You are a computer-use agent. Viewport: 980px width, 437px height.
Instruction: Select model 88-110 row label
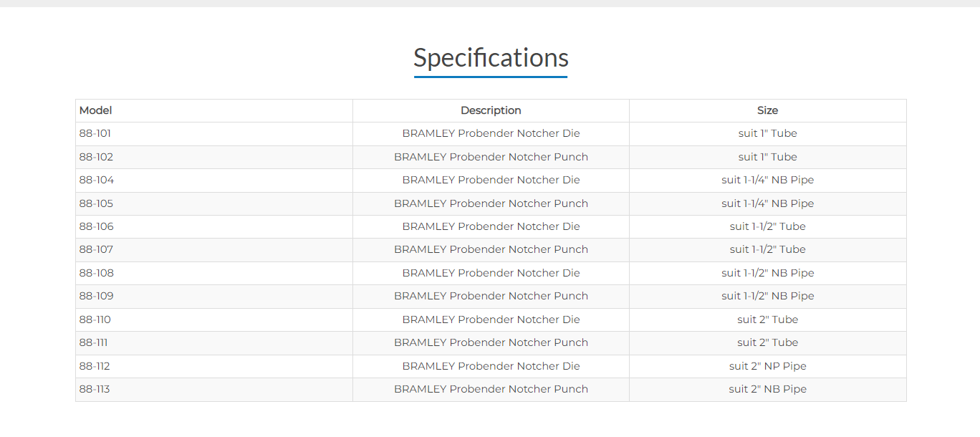pos(95,320)
